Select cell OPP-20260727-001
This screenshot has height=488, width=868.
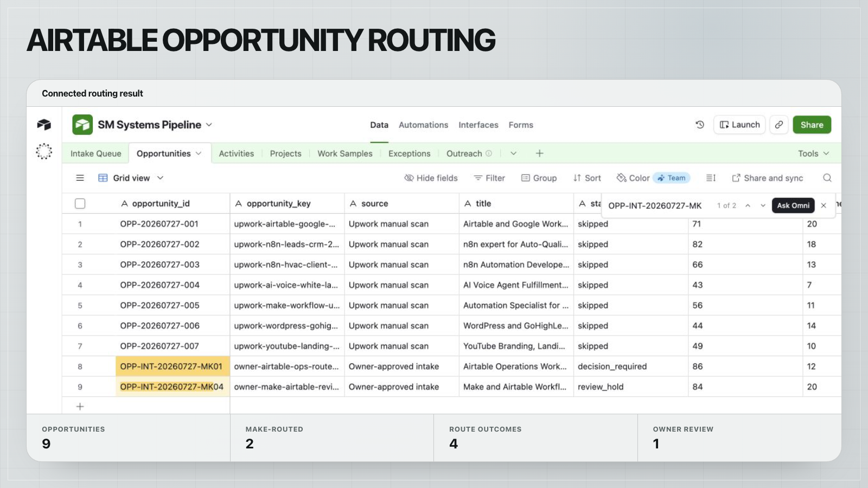(173, 224)
